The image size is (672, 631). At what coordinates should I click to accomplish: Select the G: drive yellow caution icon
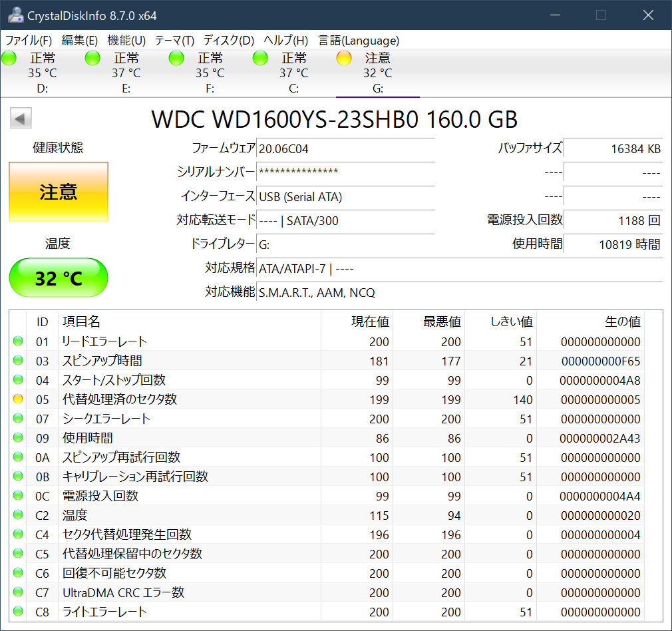pyautogui.click(x=344, y=59)
